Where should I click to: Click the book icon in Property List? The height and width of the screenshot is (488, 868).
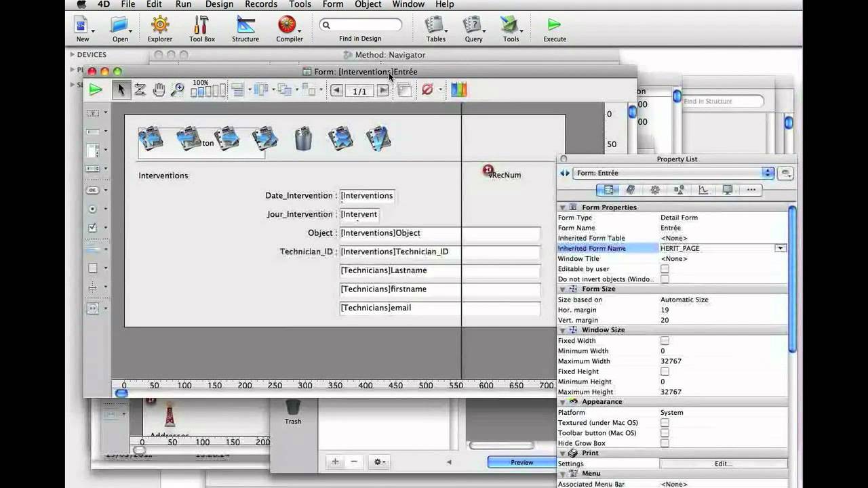pyautogui.click(x=630, y=190)
